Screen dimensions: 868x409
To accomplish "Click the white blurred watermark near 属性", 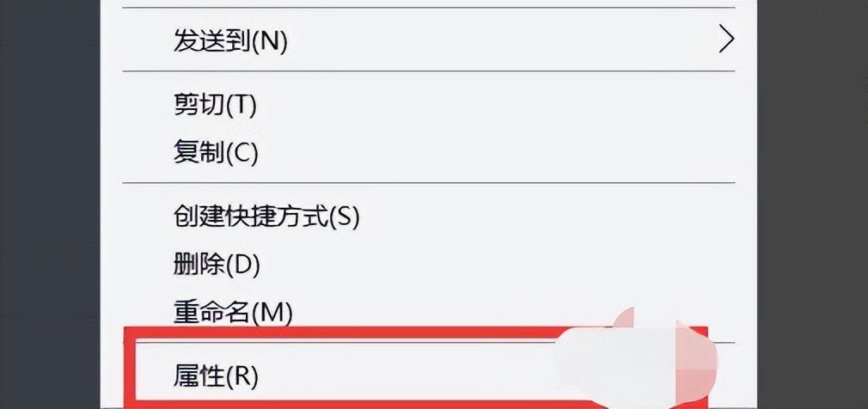I will pos(637,360).
